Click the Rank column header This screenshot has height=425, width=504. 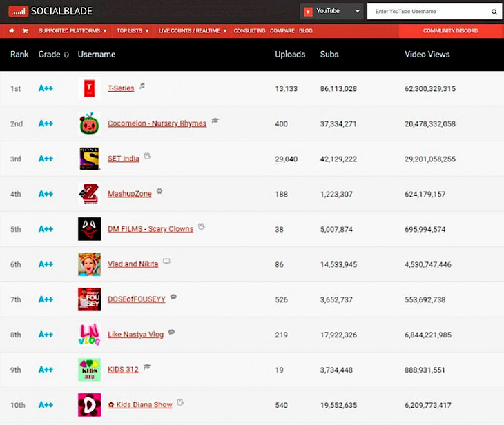(19, 55)
